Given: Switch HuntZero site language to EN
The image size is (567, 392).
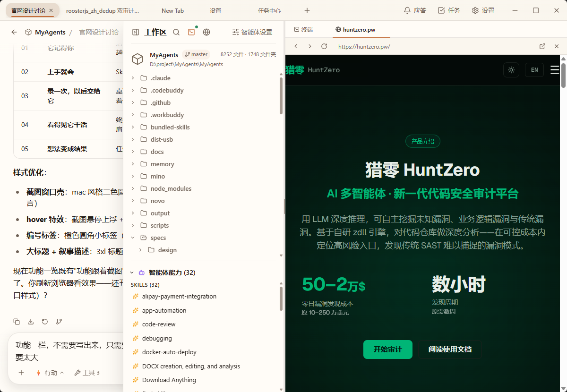Looking at the screenshot, I should (534, 70).
